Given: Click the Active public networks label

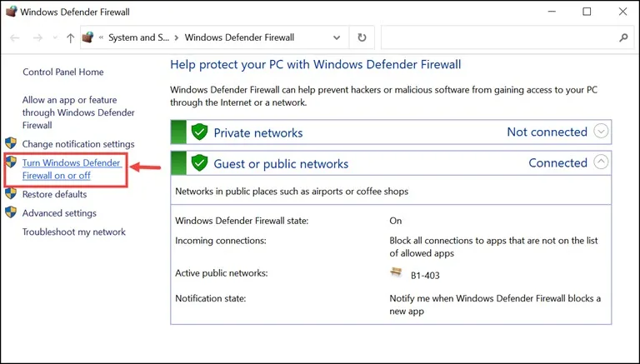Looking at the screenshot, I should tap(222, 273).
